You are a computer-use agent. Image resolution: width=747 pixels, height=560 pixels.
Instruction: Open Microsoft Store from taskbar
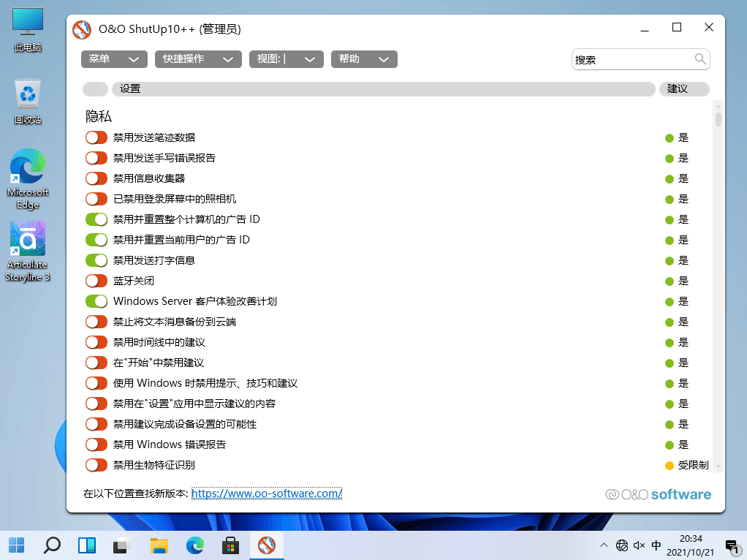230,545
